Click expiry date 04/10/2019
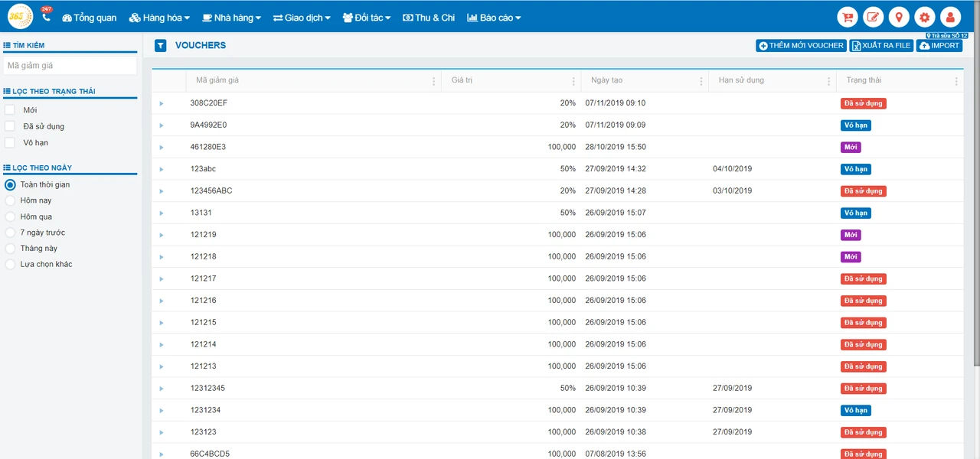Viewport: 980px width, 459px height. [x=732, y=169]
